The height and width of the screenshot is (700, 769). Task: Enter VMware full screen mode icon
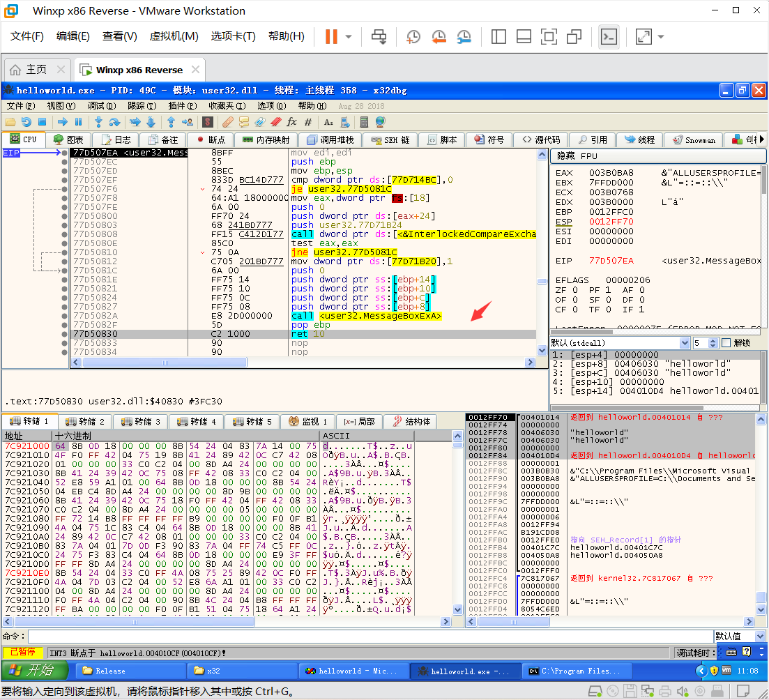tap(549, 36)
